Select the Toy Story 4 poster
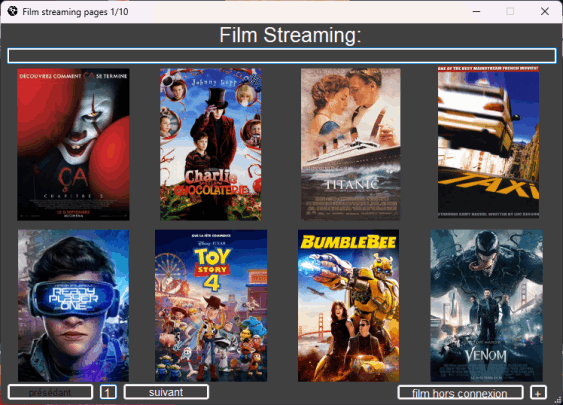 click(211, 306)
